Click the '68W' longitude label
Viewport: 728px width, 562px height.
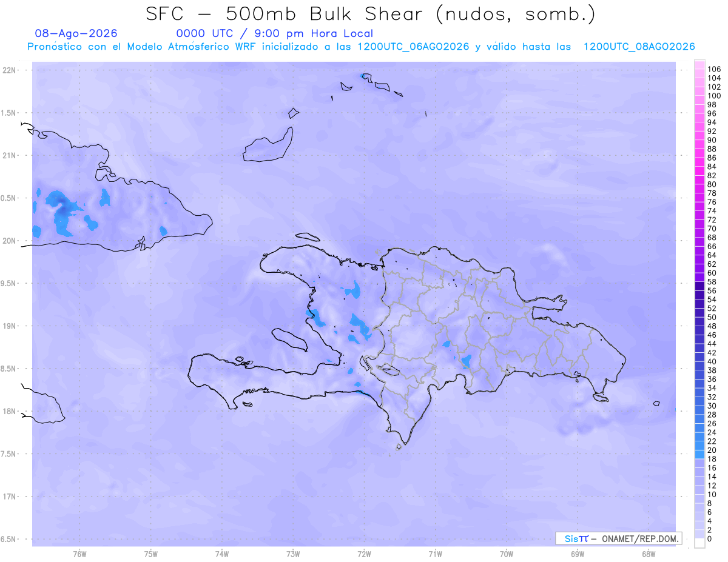click(x=649, y=554)
